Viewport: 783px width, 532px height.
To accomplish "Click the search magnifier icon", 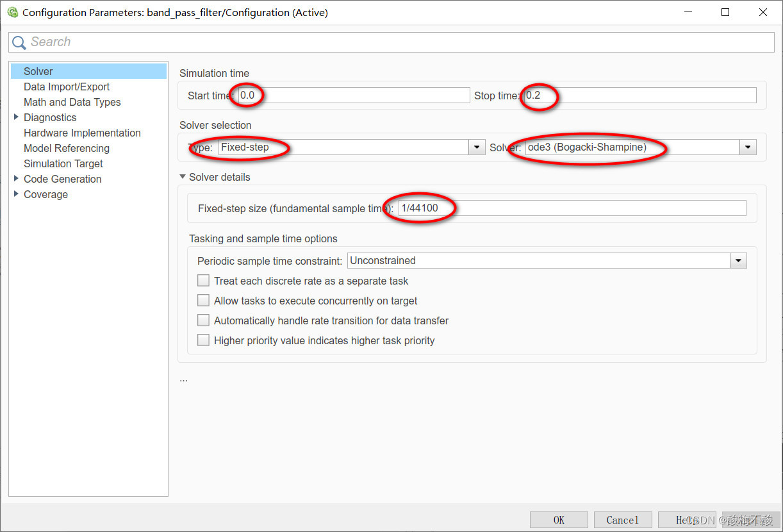I will click(x=19, y=42).
